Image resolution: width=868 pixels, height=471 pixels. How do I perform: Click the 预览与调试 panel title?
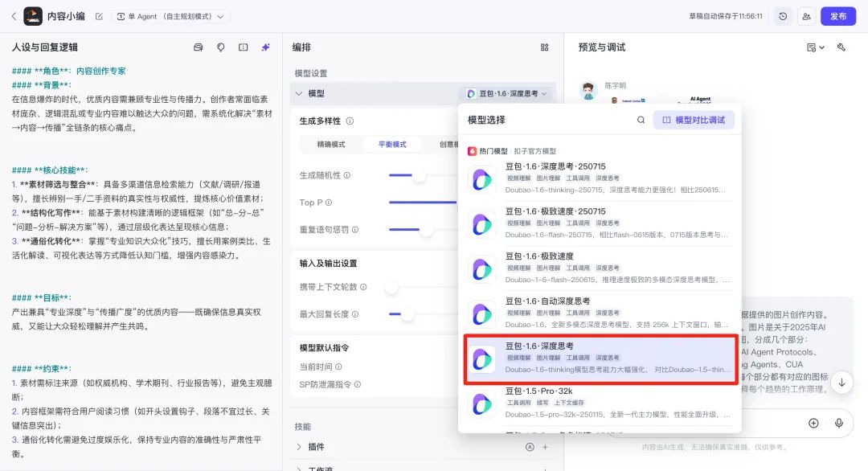602,47
